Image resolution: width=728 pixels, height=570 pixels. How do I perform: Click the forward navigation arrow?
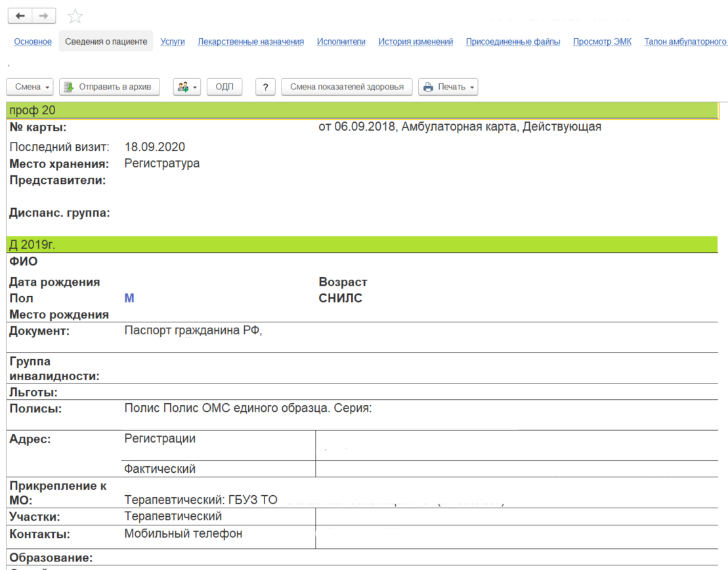(x=43, y=16)
